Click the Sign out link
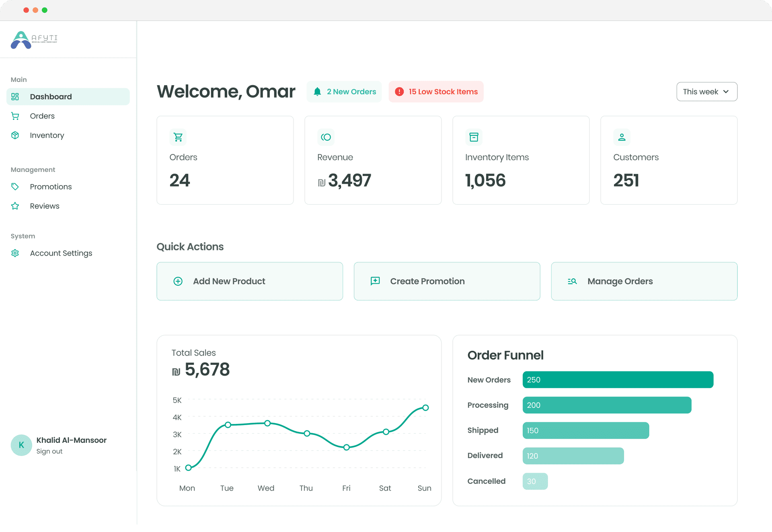The image size is (772, 532). pos(49,451)
